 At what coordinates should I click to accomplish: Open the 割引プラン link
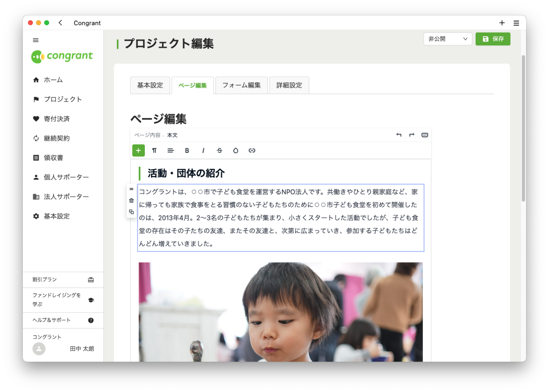pyautogui.click(x=45, y=280)
